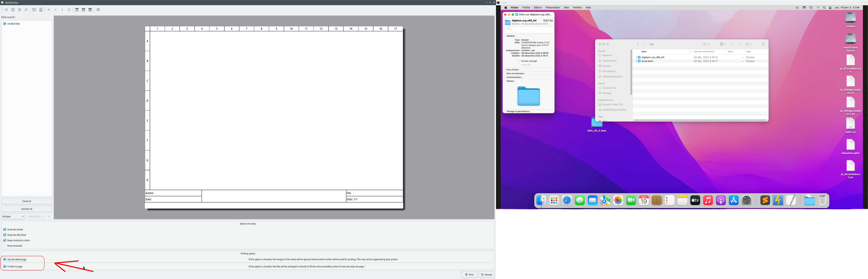868x279 pixels.
Task: Enable the Draw terminals checkbox
Action: [x=5, y=246]
